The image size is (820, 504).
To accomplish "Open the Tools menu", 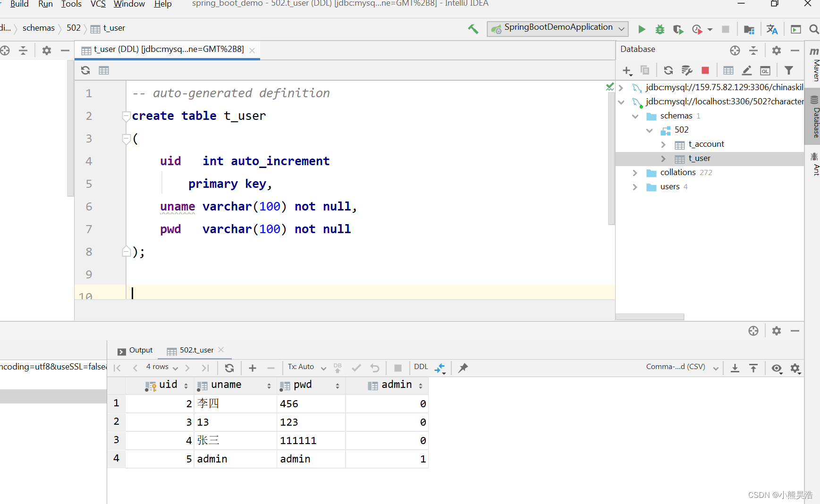I will tap(71, 4).
